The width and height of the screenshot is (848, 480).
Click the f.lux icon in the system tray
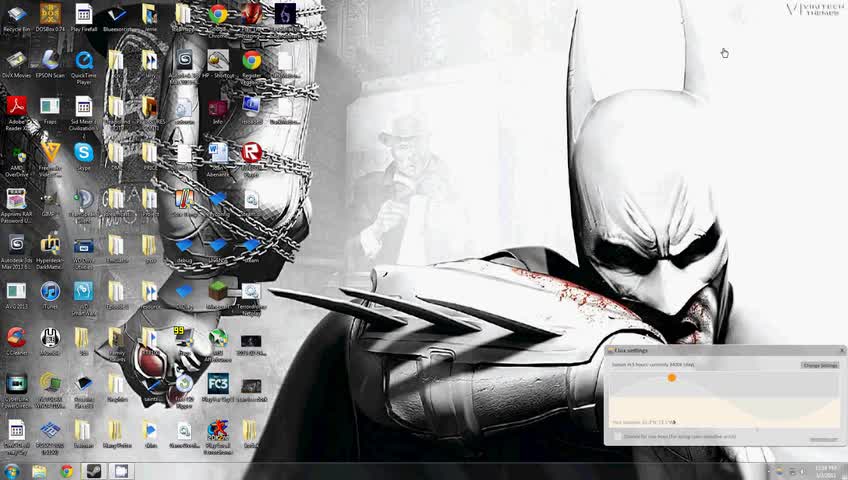point(779,472)
